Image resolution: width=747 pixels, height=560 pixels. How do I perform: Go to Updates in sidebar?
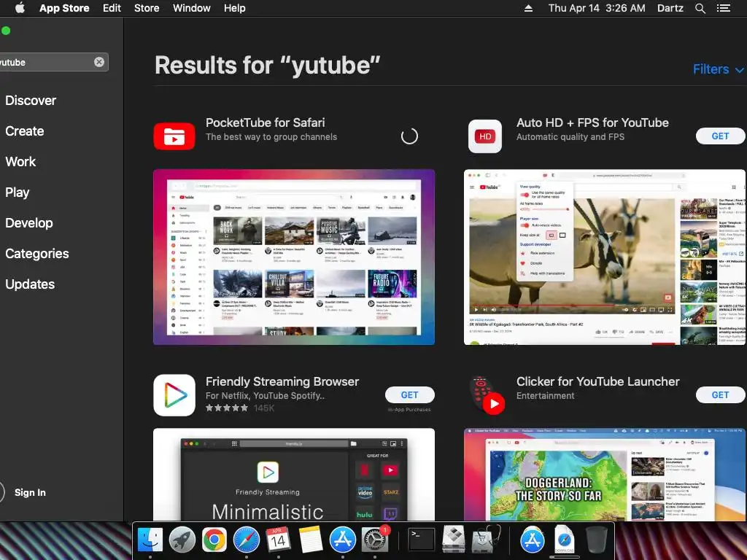click(x=30, y=284)
